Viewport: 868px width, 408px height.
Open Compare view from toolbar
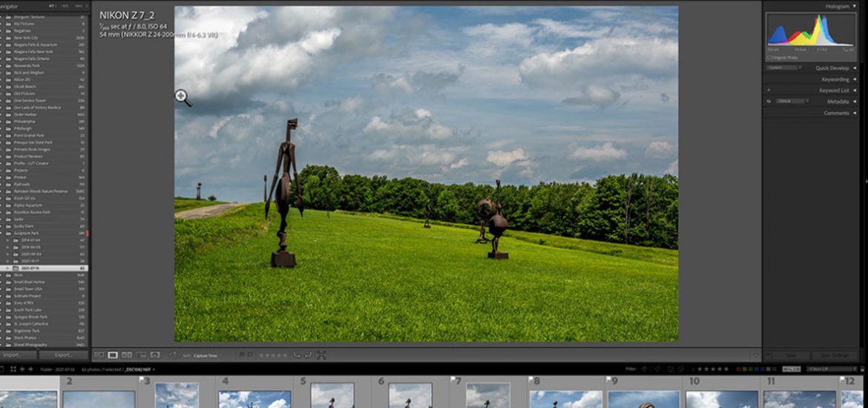point(127,355)
